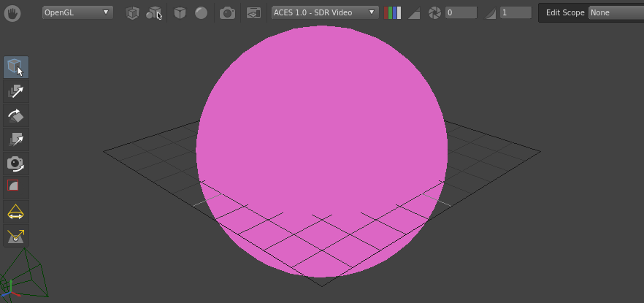
Task: Toggle the sphere shading mode icon
Action: (201, 13)
